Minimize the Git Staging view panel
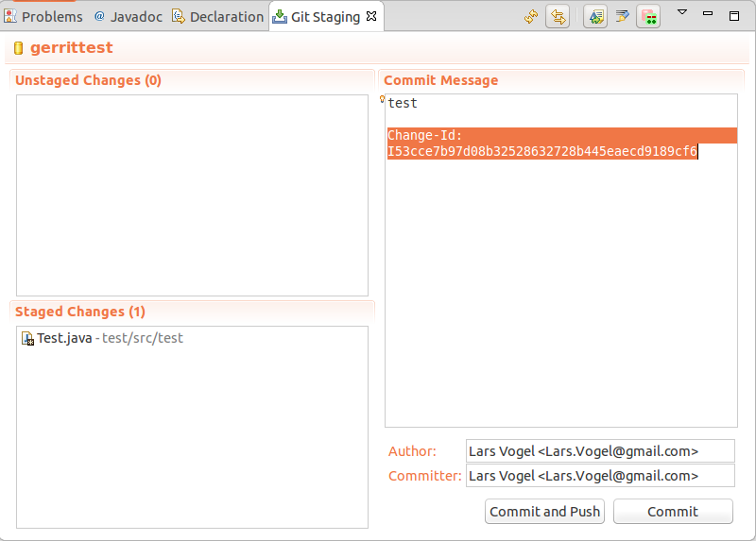756x541 pixels. click(x=708, y=13)
